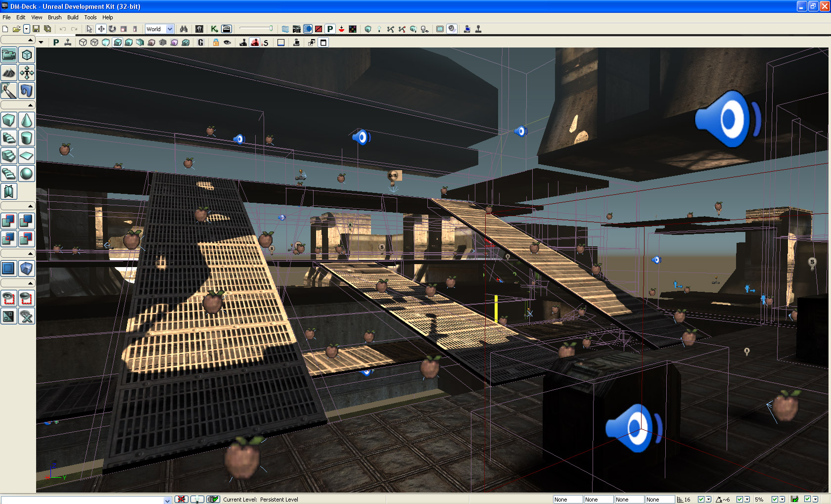Screen dimensions: 831x504
Task: Save the current level with floppy icon
Action: click(x=36, y=29)
